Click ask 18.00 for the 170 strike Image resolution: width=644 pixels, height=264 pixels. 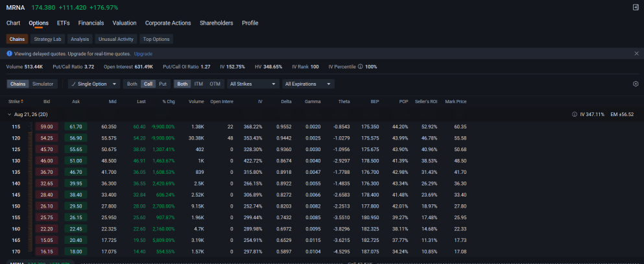pyautogui.click(x=76, y=252)
